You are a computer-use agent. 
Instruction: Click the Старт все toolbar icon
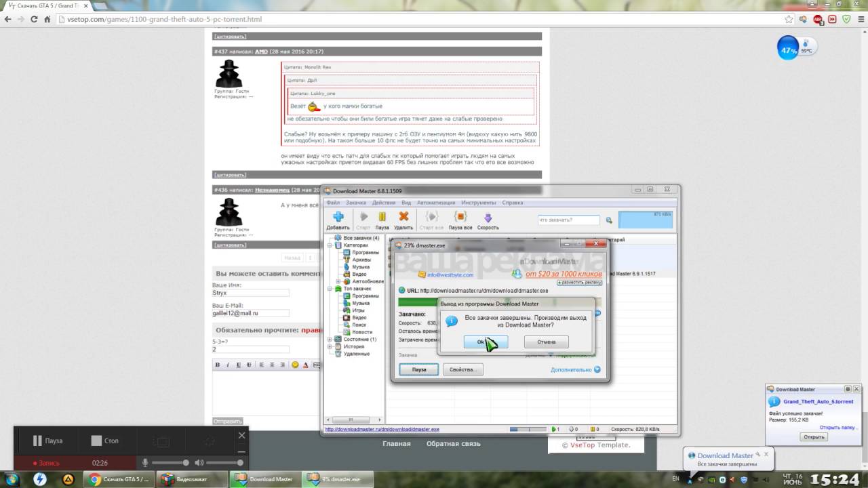tap(431, 217)
